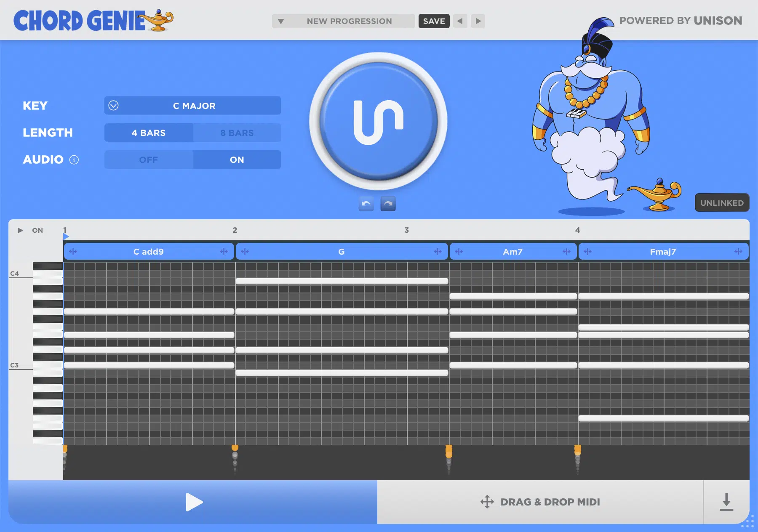Click left resize handle of G chord
The image size is (758, 532).
(x=245, y=252)
